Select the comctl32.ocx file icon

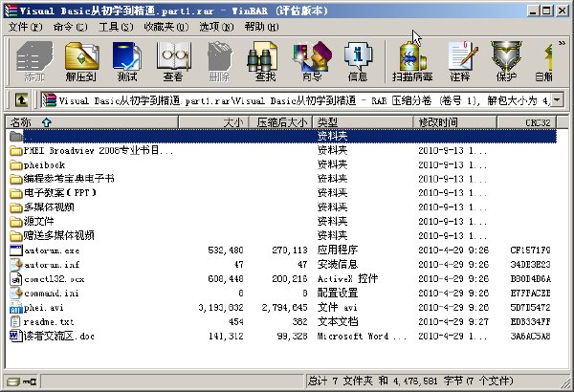pyautogui.click(x=16, y=279)
